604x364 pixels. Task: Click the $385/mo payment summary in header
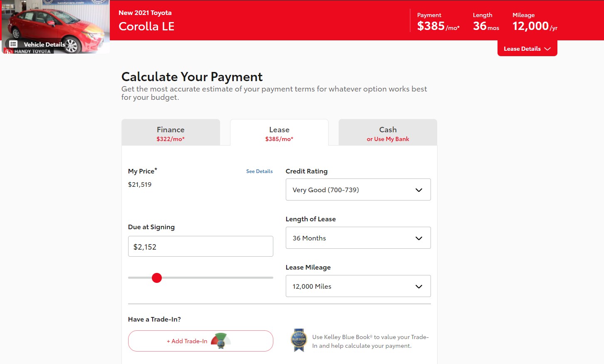[x=438, y=26]
